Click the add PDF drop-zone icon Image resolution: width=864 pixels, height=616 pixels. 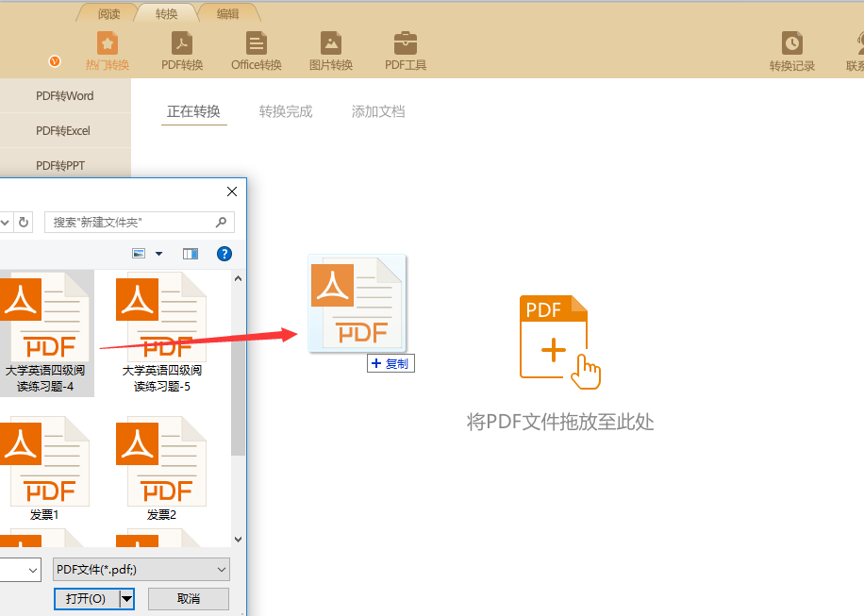(x=560, y=342)
